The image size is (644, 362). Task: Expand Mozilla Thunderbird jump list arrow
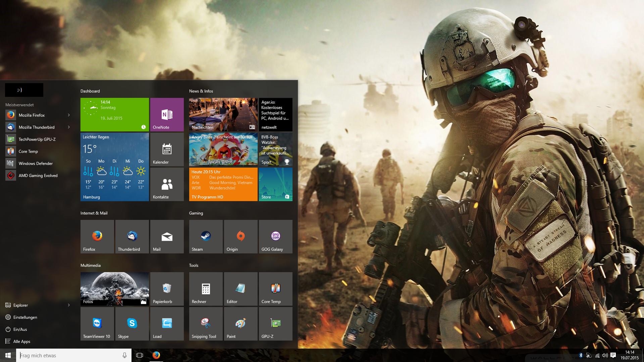(69, 127)
